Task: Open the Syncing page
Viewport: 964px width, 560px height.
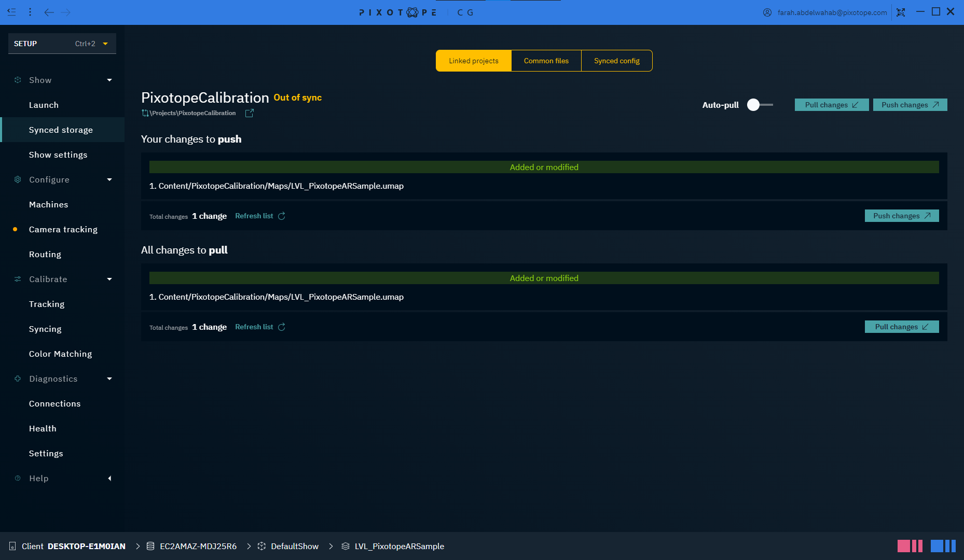Action: pos(62,329)
